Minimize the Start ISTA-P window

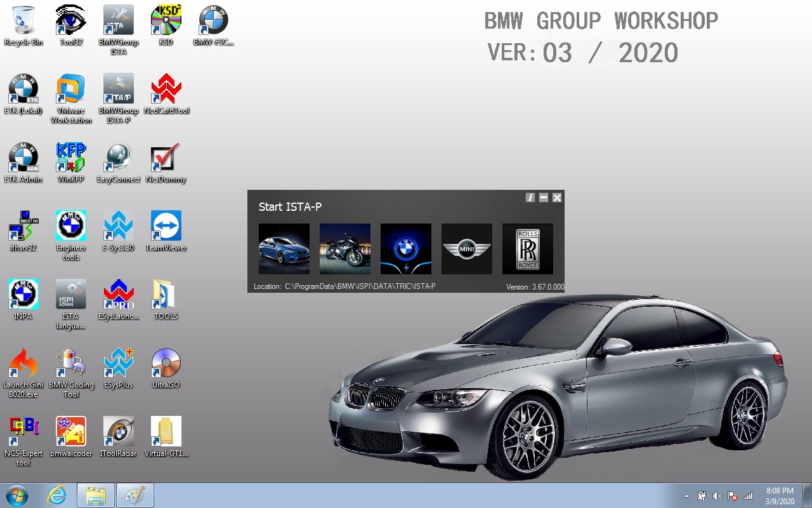tap(544, 197)
